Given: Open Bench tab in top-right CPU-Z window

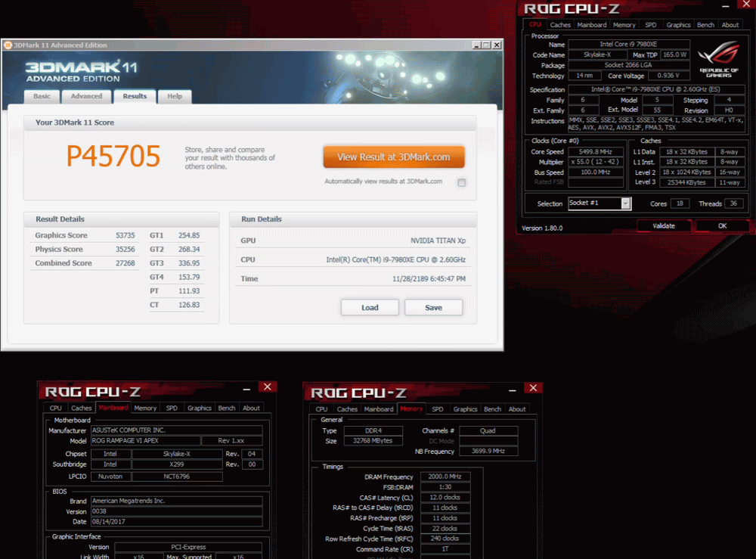Looking at the screenshot, I should 705,25.
